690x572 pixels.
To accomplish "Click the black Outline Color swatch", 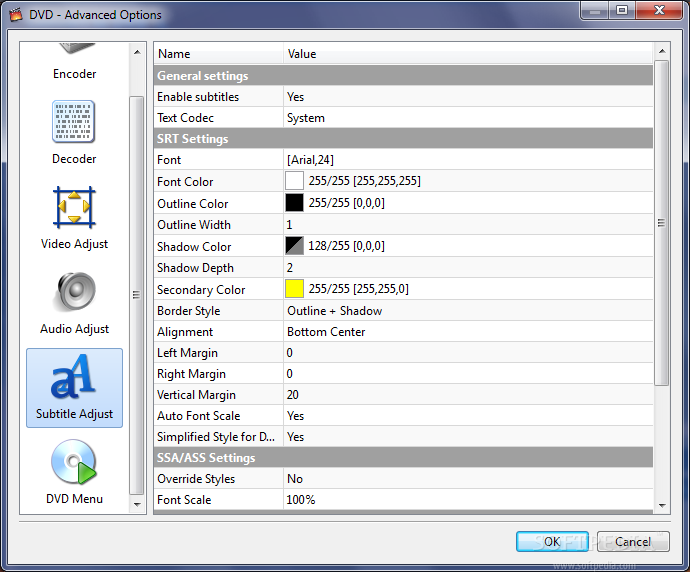I will pos(294,202).
